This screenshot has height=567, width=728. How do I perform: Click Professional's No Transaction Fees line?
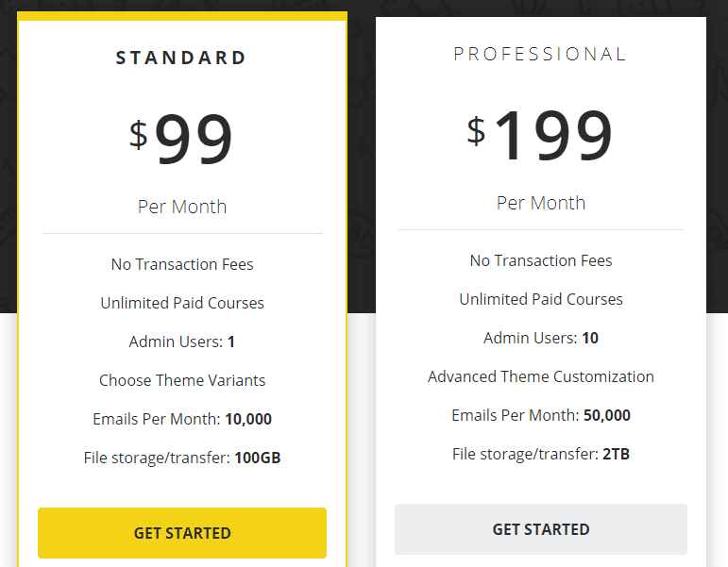(x=541, y=260)
